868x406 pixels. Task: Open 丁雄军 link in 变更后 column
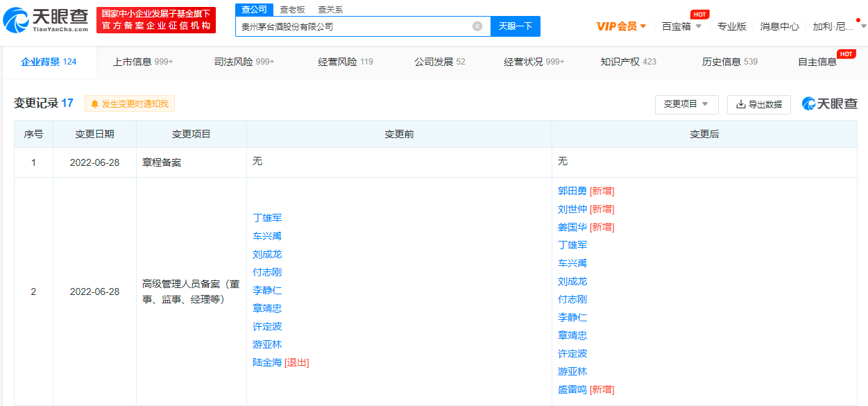[572, 245]
